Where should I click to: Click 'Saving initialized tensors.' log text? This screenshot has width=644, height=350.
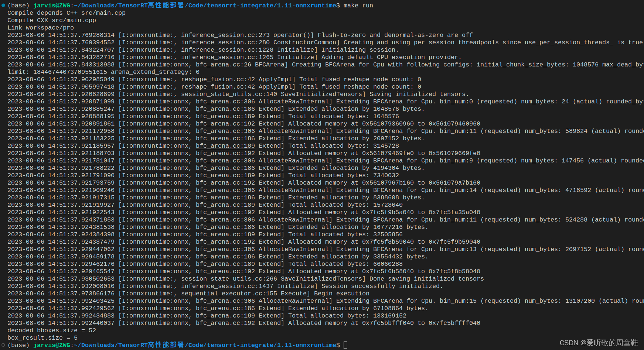[x=419, y=94]
